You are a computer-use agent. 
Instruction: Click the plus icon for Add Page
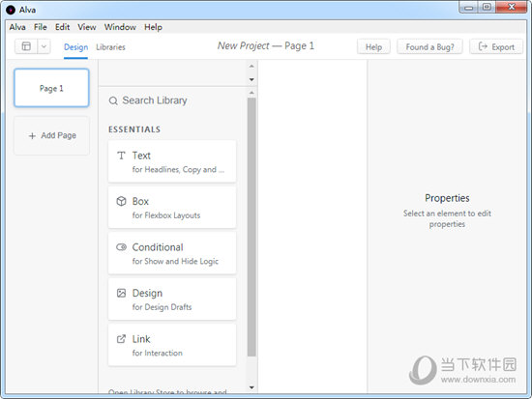click(x=32, y=136)
